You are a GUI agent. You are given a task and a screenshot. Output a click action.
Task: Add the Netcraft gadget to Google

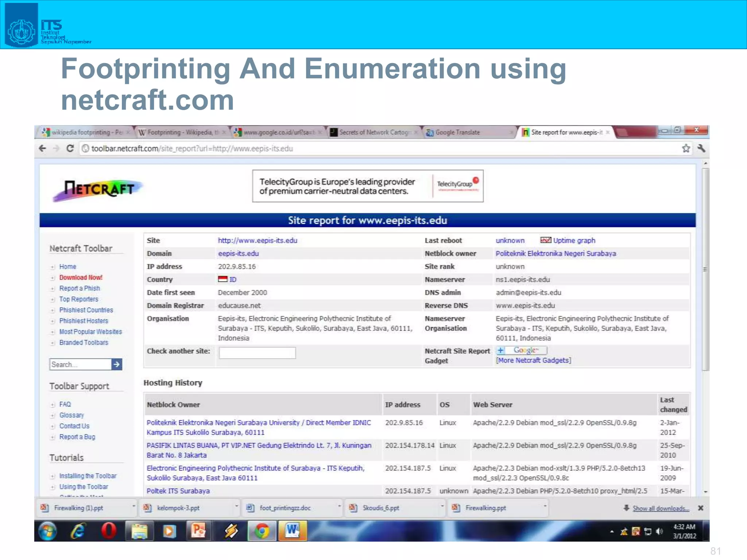click(x=522, y=350)
